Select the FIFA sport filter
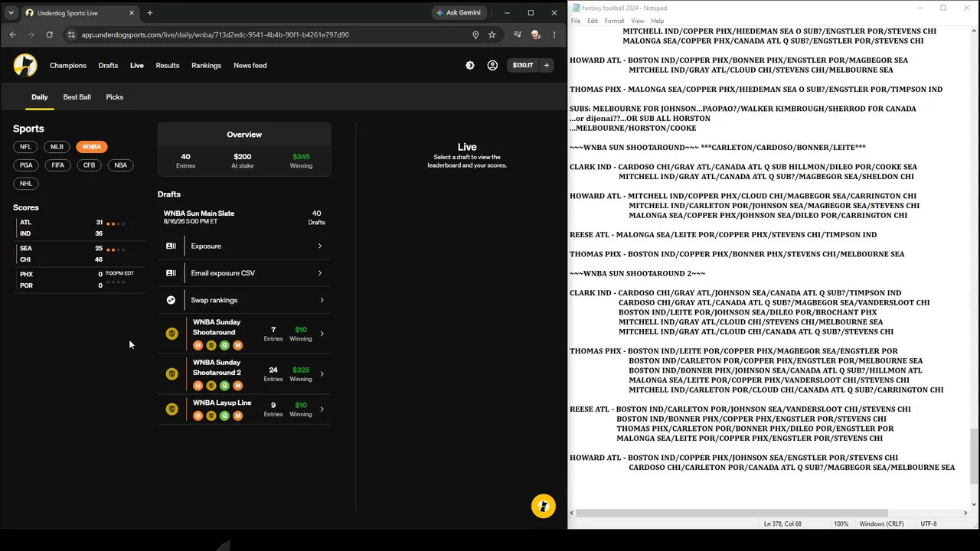980x551 pixels. pos(58,165)
